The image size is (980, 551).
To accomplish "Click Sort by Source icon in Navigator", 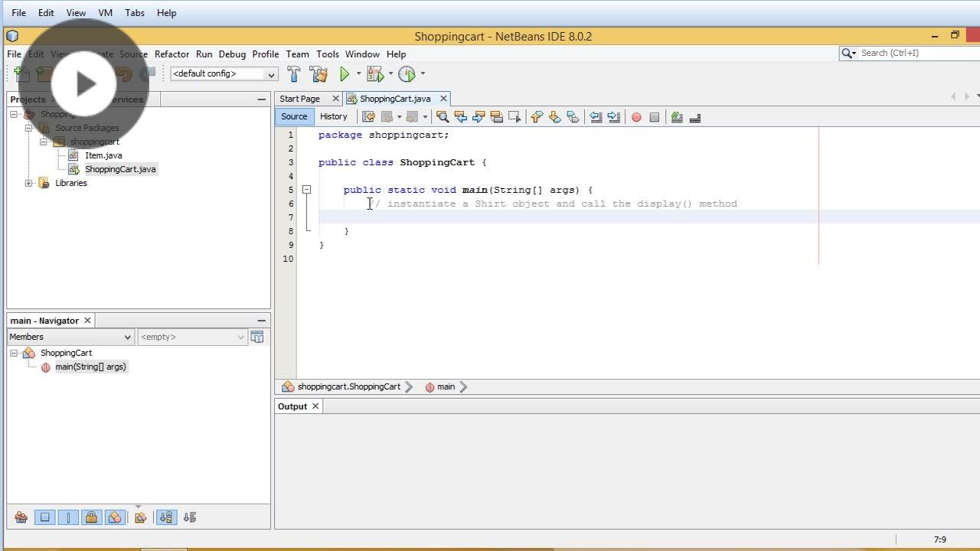I will tap(190, 517).
